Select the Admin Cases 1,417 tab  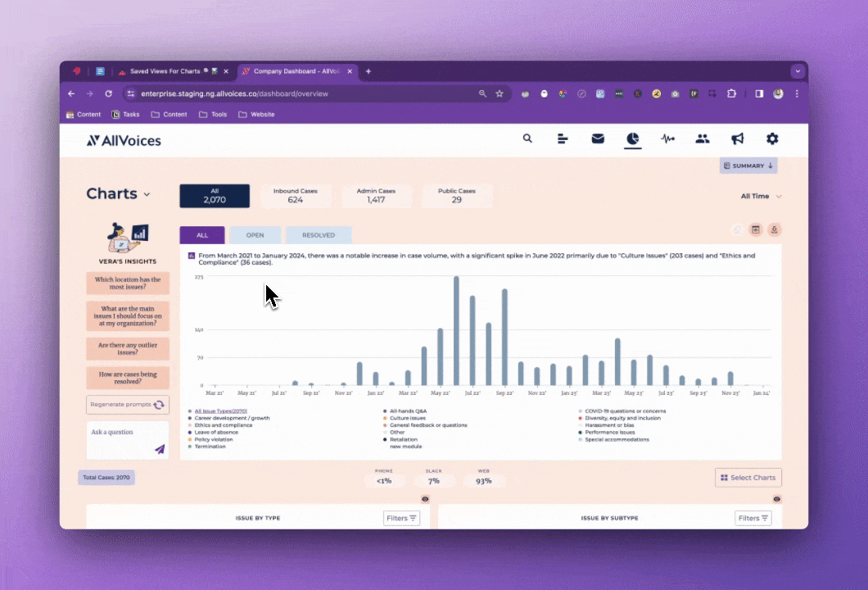tap(376, 196)
